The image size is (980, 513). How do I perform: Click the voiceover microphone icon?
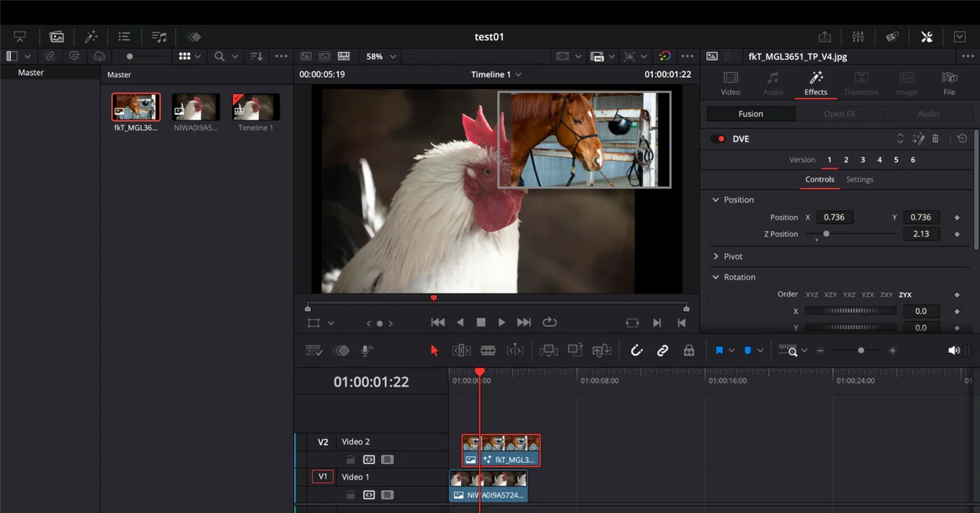pos(367,351)
